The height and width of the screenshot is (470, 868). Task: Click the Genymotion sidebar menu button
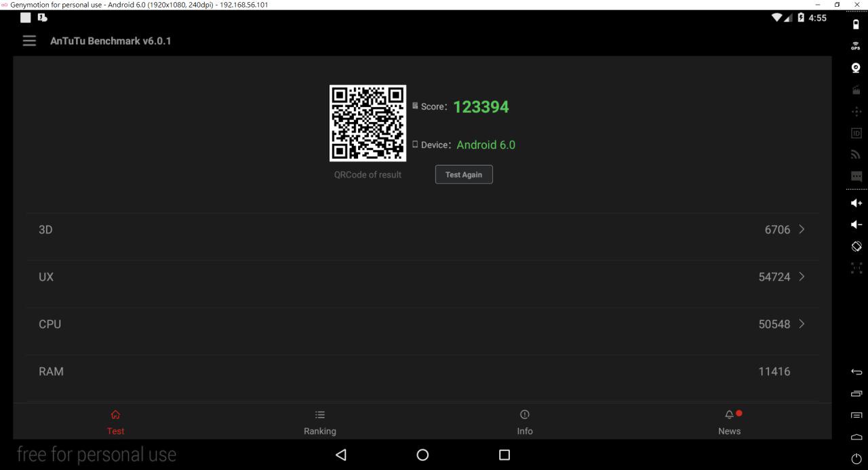click(x=856, y=415)
